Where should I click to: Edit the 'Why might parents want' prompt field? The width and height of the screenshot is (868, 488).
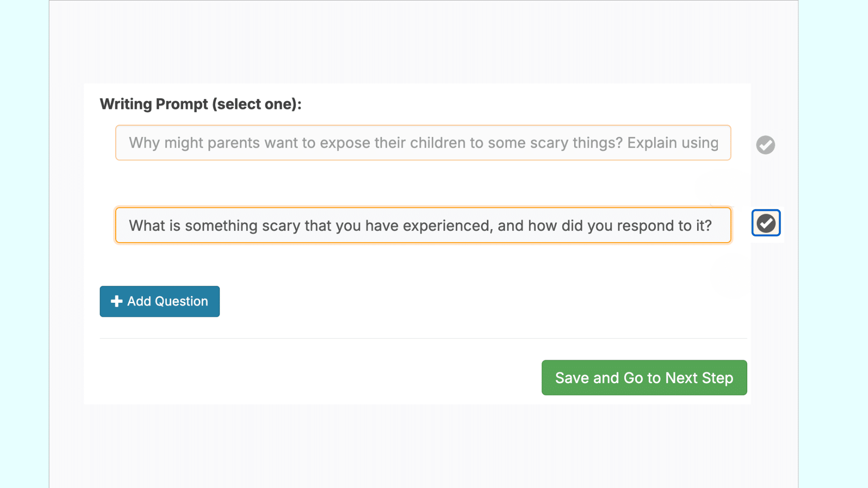tap(423, 143)
